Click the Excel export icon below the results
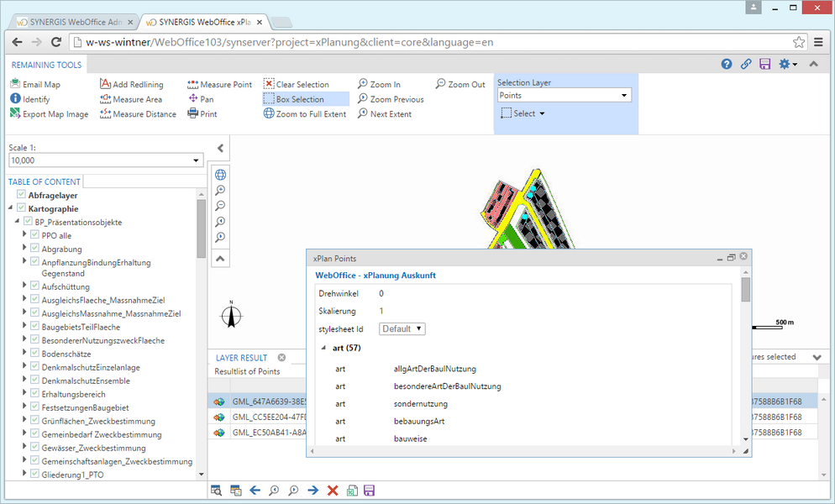The width and height of the screenshot is (835, 504). point(351,490)
